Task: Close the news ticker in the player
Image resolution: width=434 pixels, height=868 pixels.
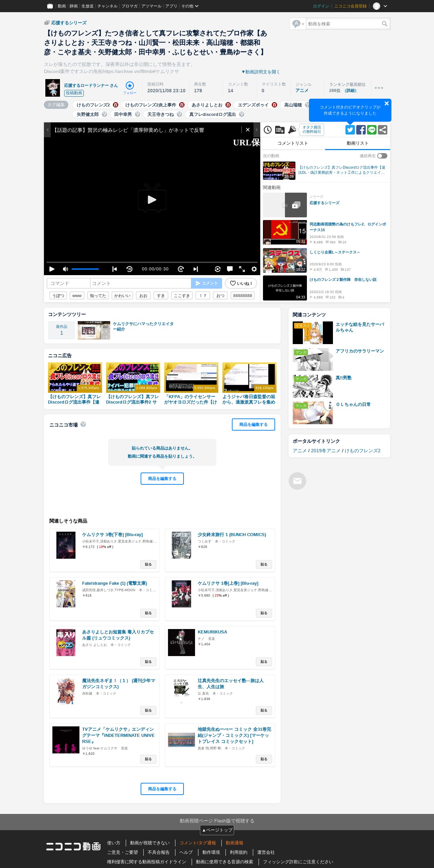Action: point(248,130)
